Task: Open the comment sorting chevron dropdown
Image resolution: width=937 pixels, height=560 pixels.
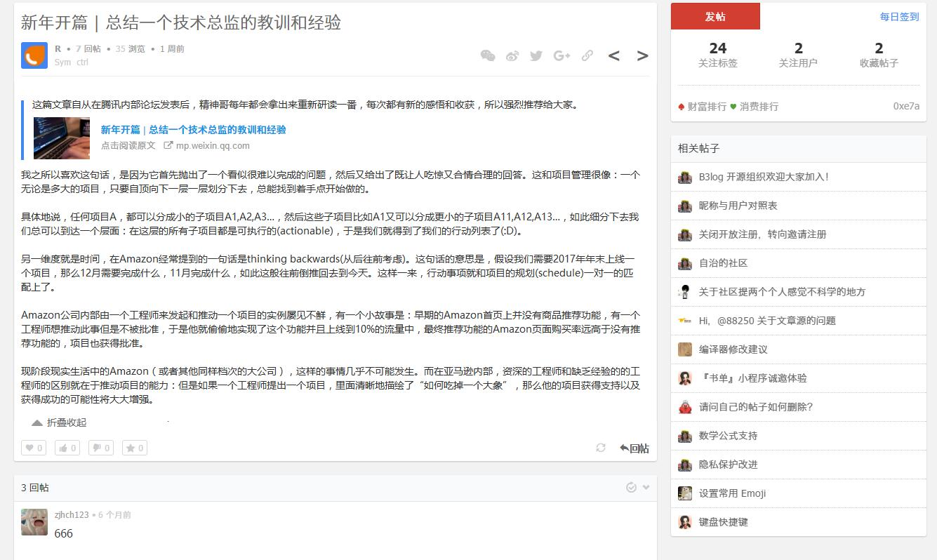Action: [x=645, y=487]
